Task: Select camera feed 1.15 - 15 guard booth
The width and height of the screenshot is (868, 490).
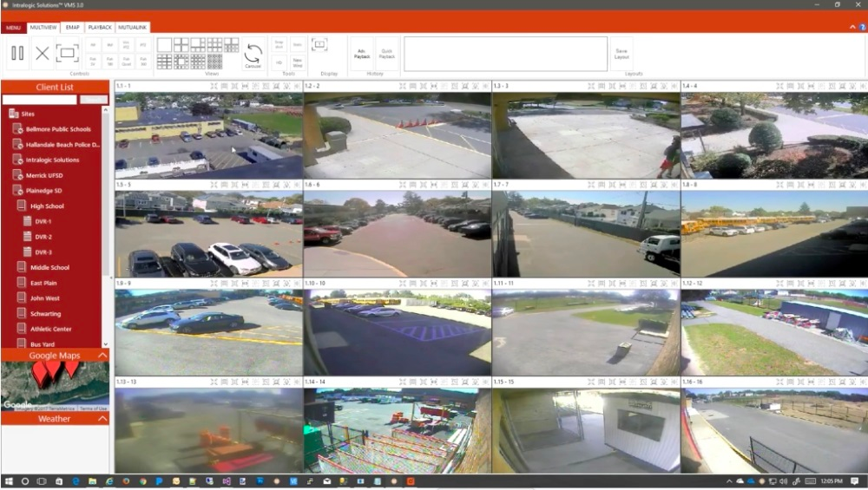Action: pos(586,431)
